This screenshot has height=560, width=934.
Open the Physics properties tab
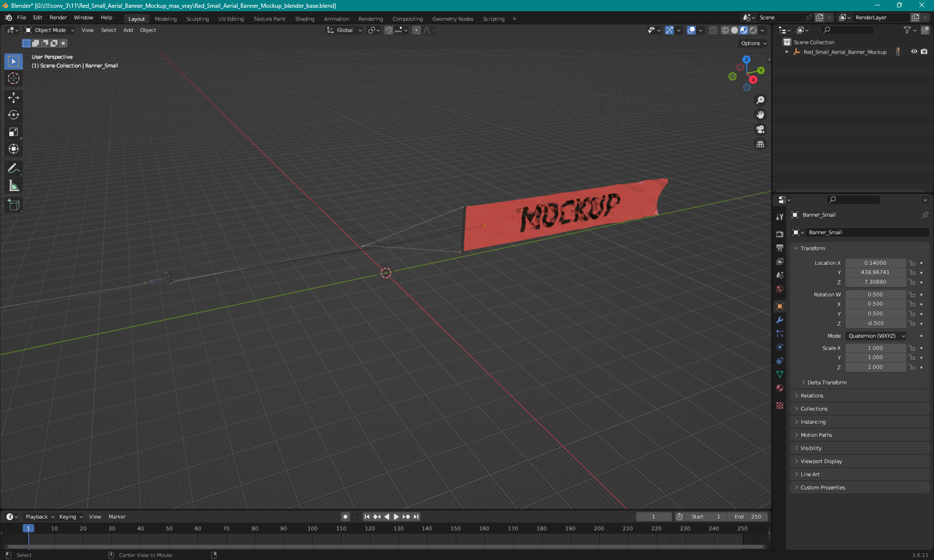coord(780,347)
